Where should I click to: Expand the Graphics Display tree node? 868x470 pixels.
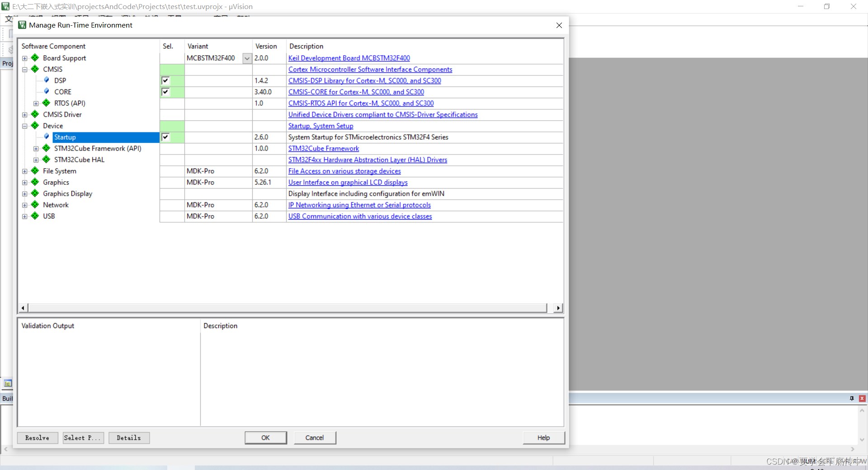pyautogui.click(x=25, y=194)
